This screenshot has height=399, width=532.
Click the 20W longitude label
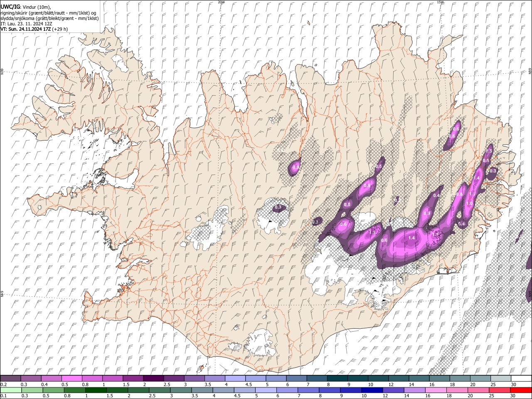[x=222, y=2]
